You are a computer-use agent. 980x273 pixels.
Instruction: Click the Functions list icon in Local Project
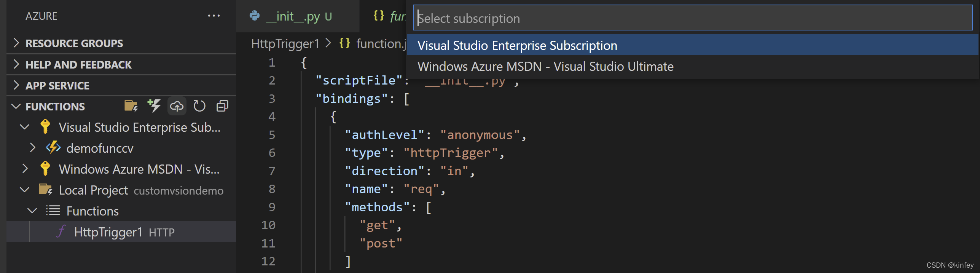tap(53, 211)
